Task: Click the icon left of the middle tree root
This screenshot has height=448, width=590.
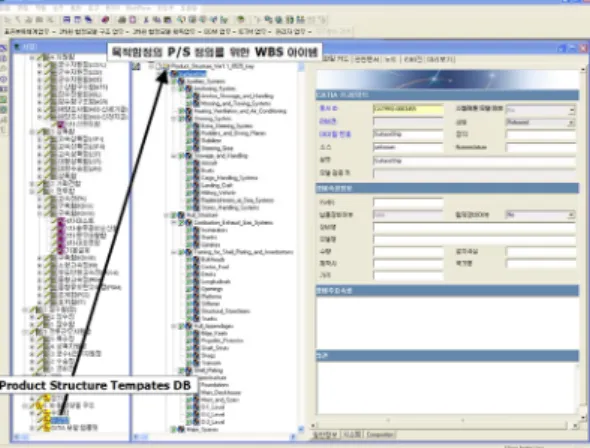Action: (x=136, y=67)
